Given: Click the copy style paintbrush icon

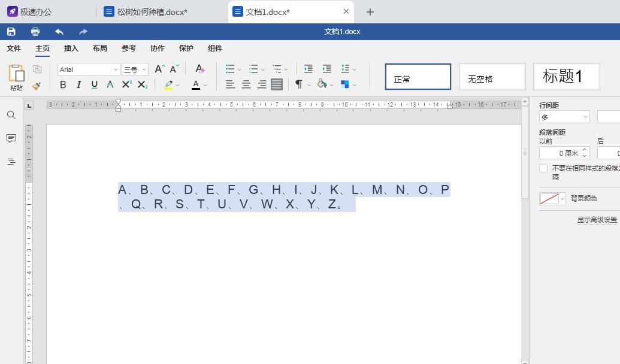Looking at the screenshot, I should [37, 86].
